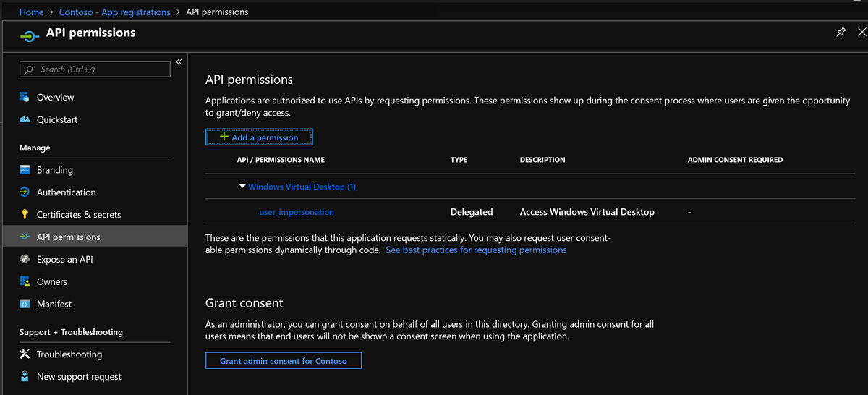Click the DESCRIPTION column header
Image resolution: width=868 pixels, height=395 pixels.
point(542,160)
